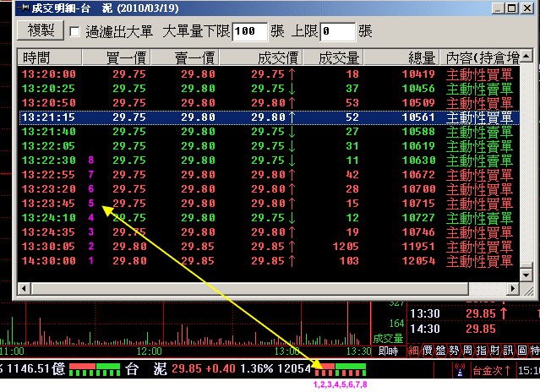Screen dimensions: 540x392
Task: Switch to the 價 price tab
Action: coord(428,351)
